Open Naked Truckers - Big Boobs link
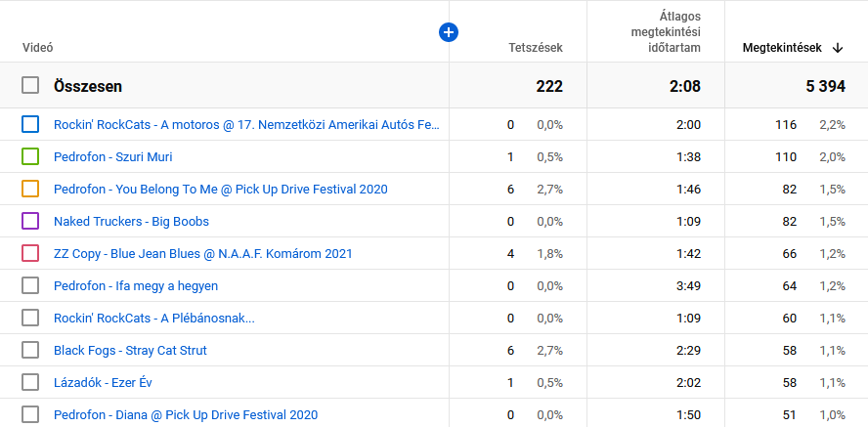 (131, 221)
